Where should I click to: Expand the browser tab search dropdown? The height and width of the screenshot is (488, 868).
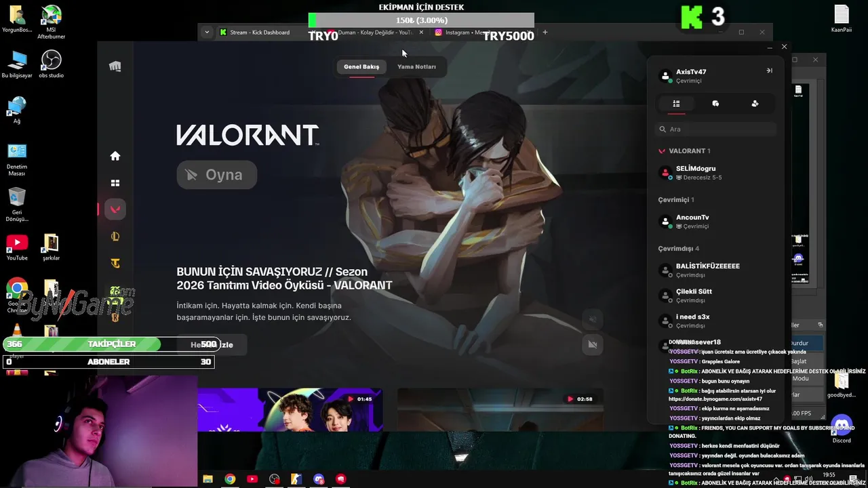[x=207, y=32]
